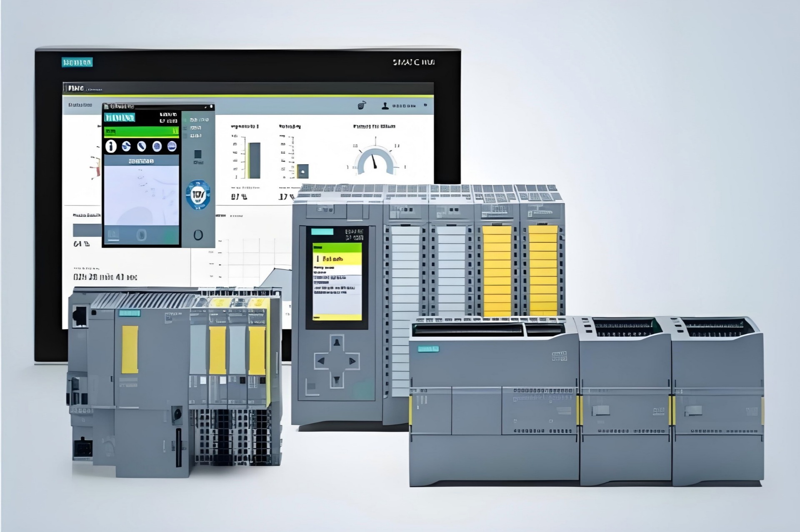This screenshot has height=532, width=800.
Task: Tick the second checkbox in phone sidebar list
Action: point(185,128)
